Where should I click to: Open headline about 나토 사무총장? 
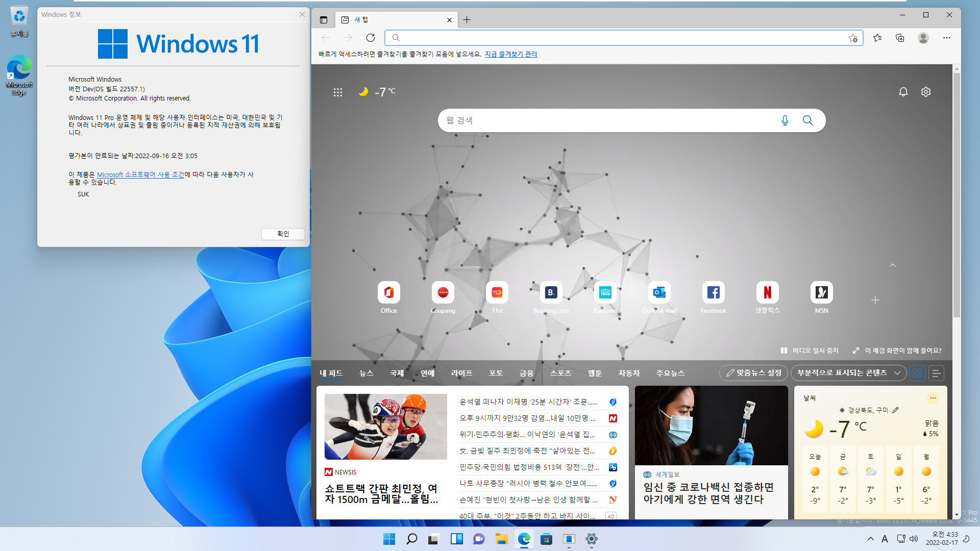(528, 484)
